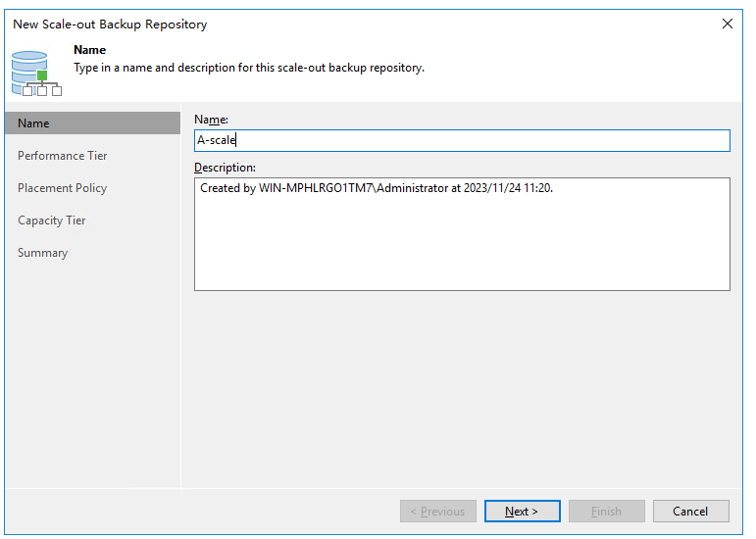Click the disabled Finish button
The height and width of the screenshot is (539, 756).
pyautogui.click(x=606, y=511)
